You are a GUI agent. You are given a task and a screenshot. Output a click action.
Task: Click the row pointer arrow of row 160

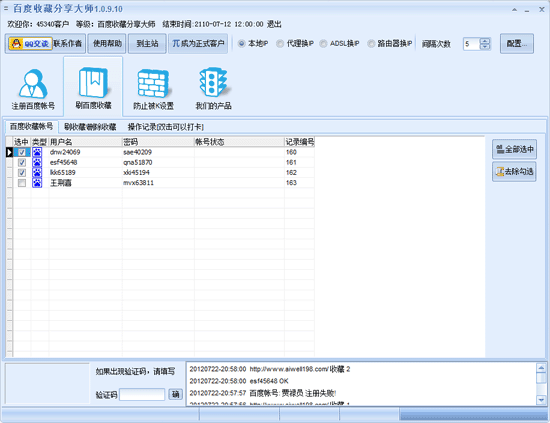pyautogui.click(x=9, y=152)
